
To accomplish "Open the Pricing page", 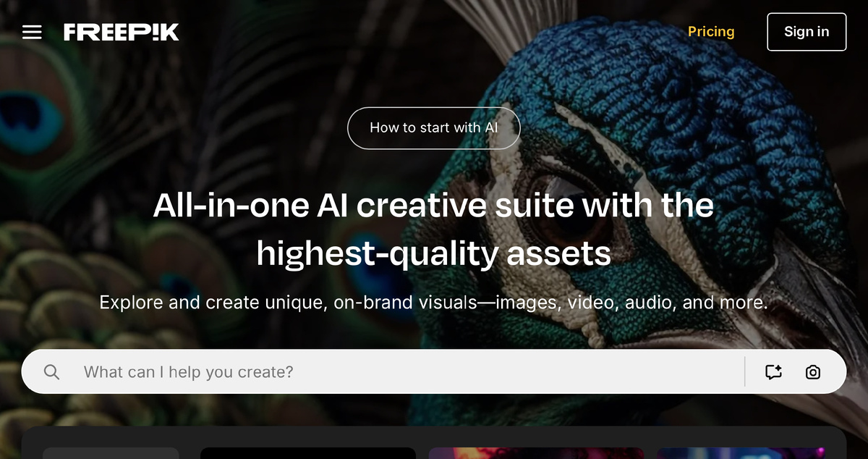I will 711,32.
